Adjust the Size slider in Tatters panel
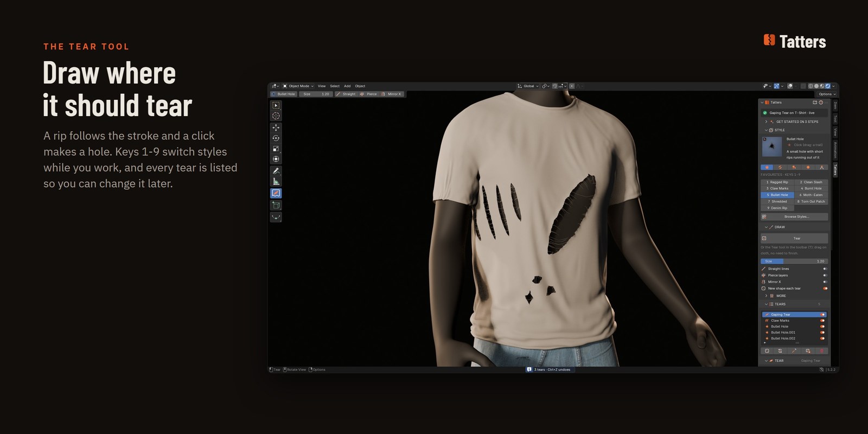This screenshot has height=434, width=868. [794, 261]
